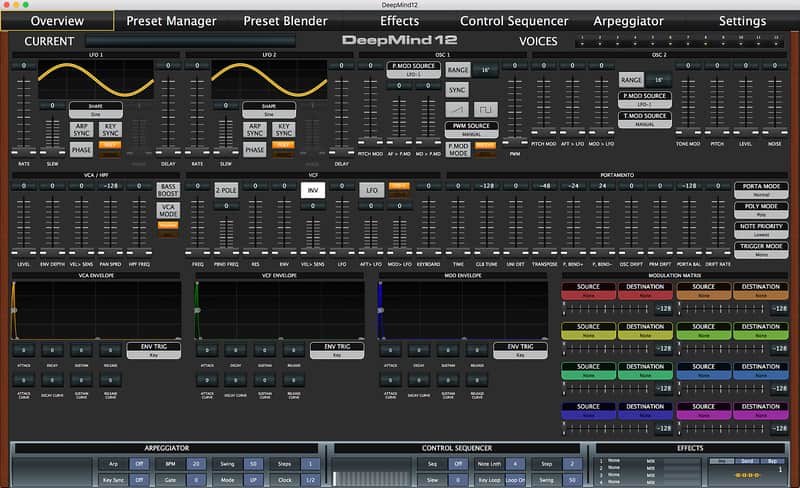Click the control sequencer Seq Off button
The width and height of the screenshot is (800, 488).
coord(458,464)
